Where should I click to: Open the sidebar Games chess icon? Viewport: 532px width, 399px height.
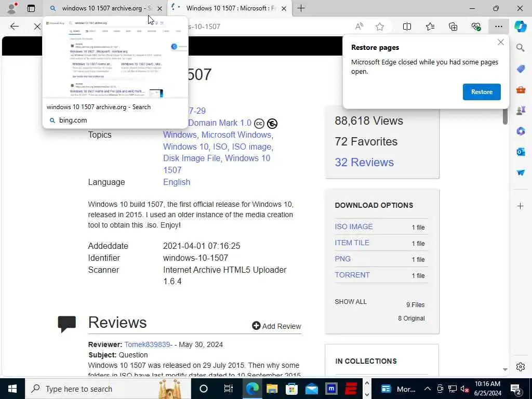(521, 110)
